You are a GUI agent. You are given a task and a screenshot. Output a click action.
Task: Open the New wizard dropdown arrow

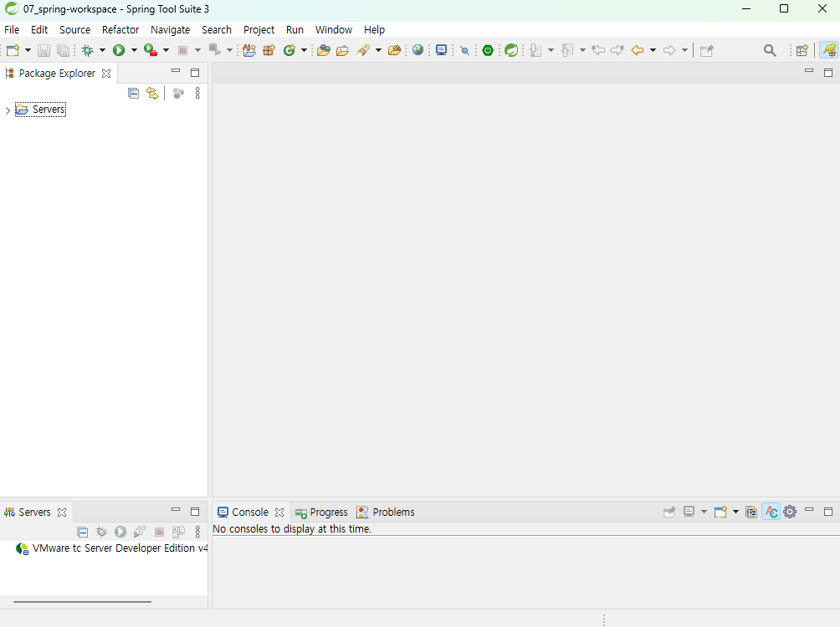coord(28,50)
